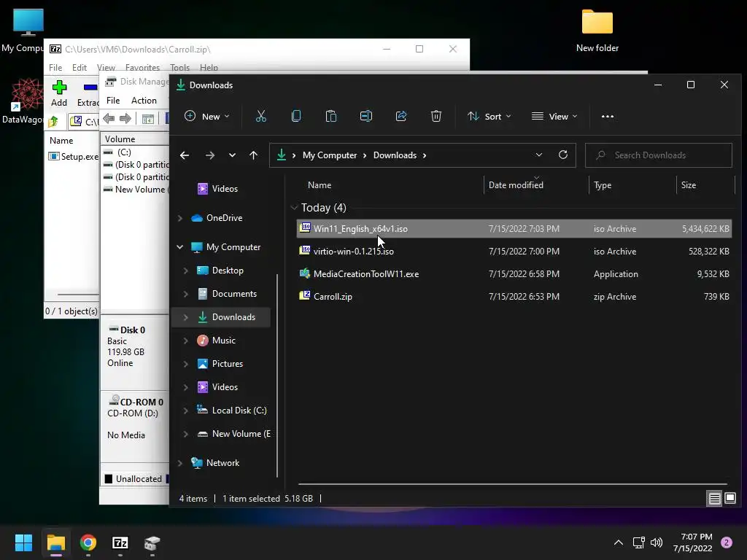Select MediaCreationToolW11.exe file

click(514, 274)
